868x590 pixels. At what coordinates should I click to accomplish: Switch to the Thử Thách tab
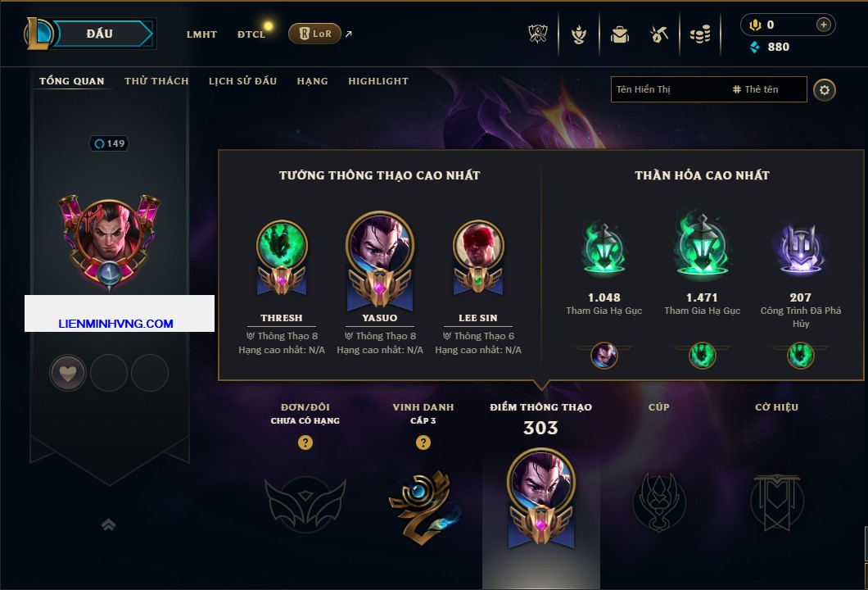tap(156, 81)
